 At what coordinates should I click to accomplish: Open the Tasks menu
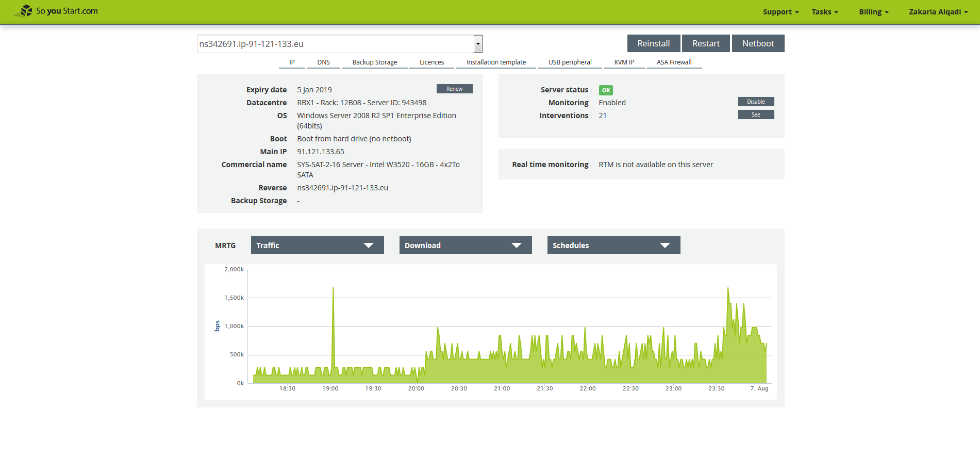(x=824, y=12)
